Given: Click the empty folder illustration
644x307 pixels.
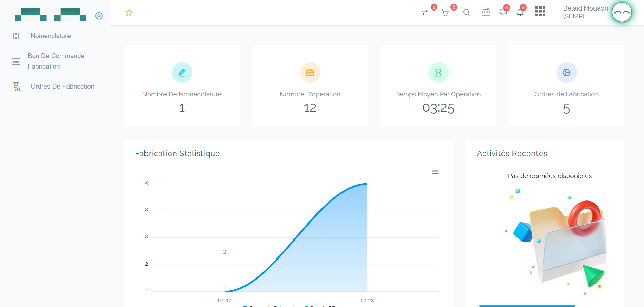Looking at the screenshot, I should point(556,241).
